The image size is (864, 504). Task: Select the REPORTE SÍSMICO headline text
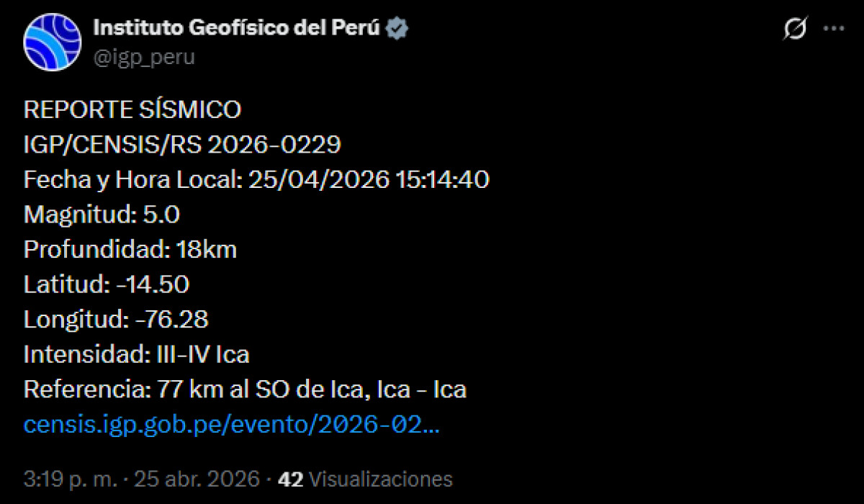(x=132, y=109)
